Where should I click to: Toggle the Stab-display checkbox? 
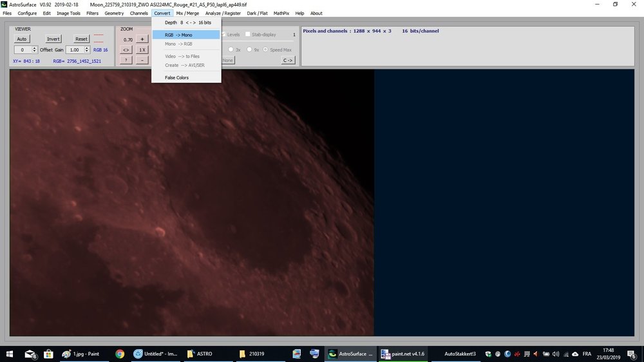pyautogui.click(x=248, y=35)
